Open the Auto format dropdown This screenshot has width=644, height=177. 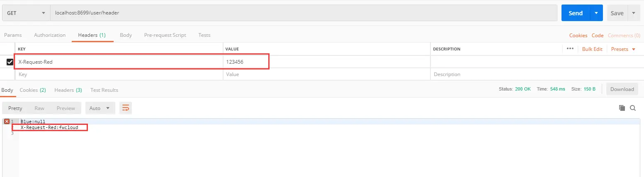coord(100,108)
